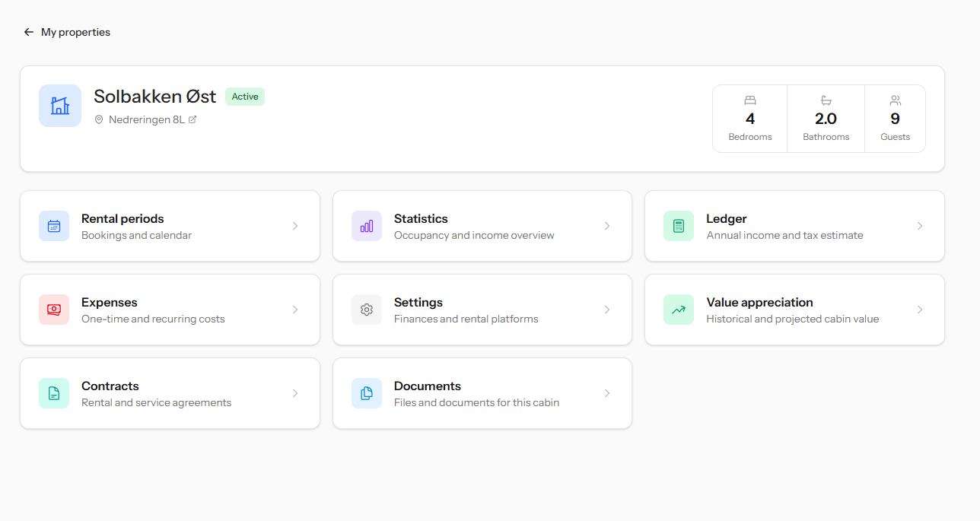Viewport: 980px width, 521px height.
Task: Click the Statistics bar chart icon
Action: tap(367, 226)
